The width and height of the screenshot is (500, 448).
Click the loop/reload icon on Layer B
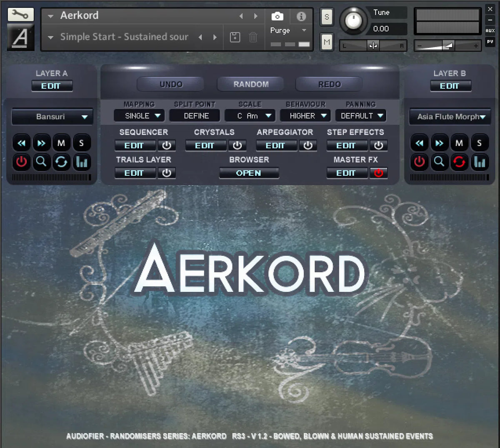[x=460, y=162]
